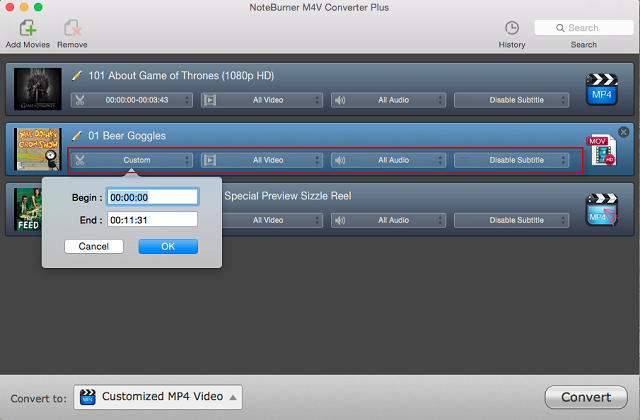This screenshot has width=640, height=420.
Task: Confirm clip times with OK
Action: [x=168, y=246]
